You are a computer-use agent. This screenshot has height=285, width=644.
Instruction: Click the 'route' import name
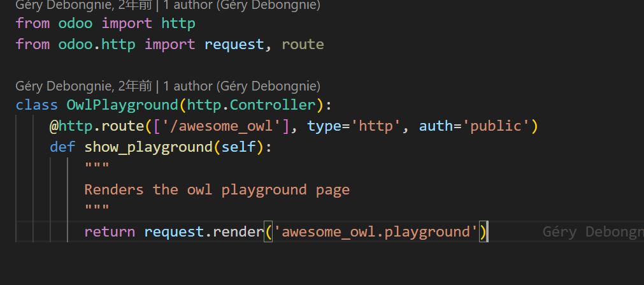(x=303, y=44)
